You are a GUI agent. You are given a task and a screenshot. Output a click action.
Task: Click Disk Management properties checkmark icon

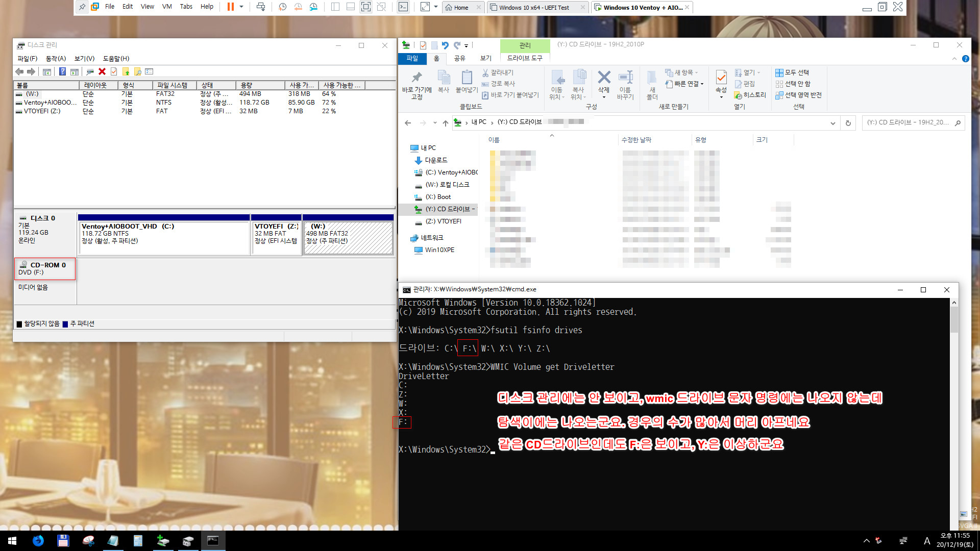point(114,72)
